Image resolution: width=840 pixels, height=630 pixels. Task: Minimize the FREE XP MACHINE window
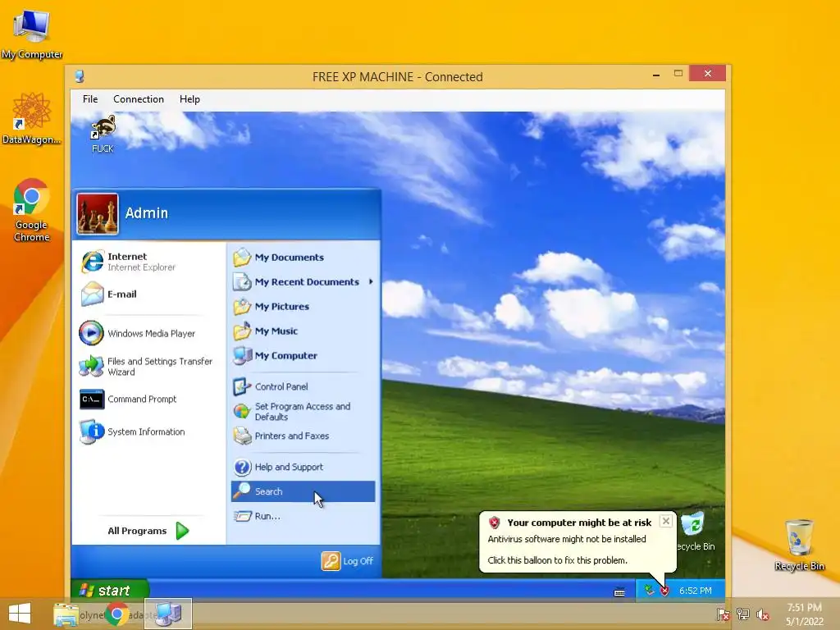point(656,75)
